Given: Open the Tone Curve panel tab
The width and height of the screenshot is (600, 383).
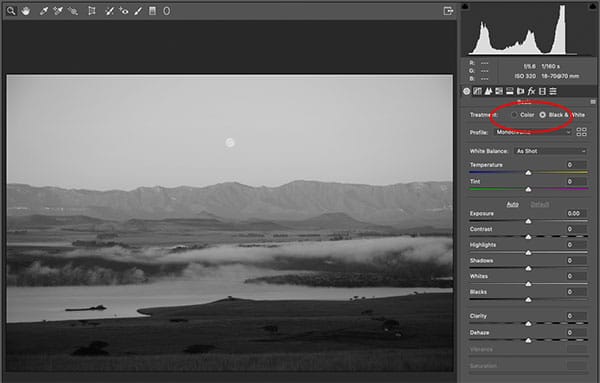Looking at the screenshot, I should (477, 91).
